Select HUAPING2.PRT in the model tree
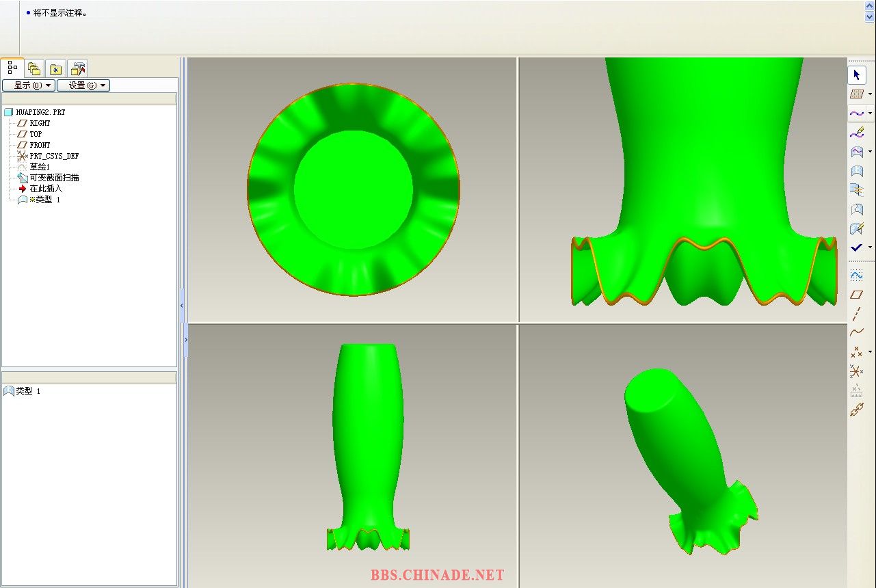The image size is (876, 588). pyautogui.click(x=35, y=112)
